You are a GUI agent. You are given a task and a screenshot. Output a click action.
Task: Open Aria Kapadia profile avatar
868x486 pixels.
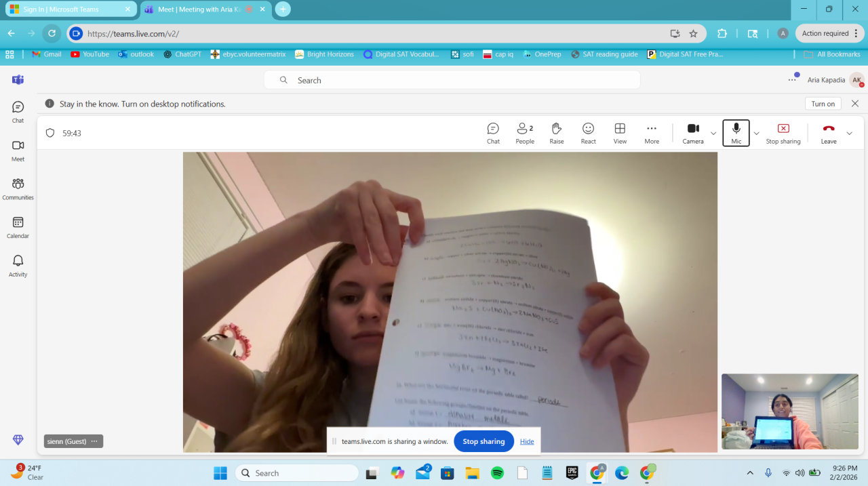pos(856,80)
